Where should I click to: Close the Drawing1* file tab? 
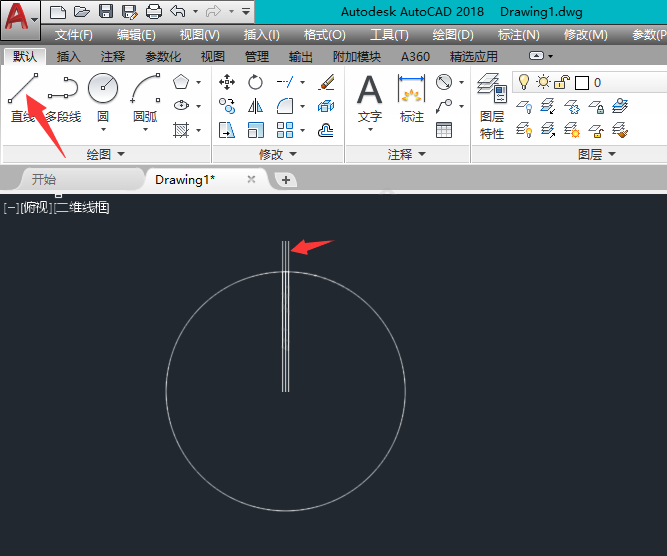coord(251,179)
